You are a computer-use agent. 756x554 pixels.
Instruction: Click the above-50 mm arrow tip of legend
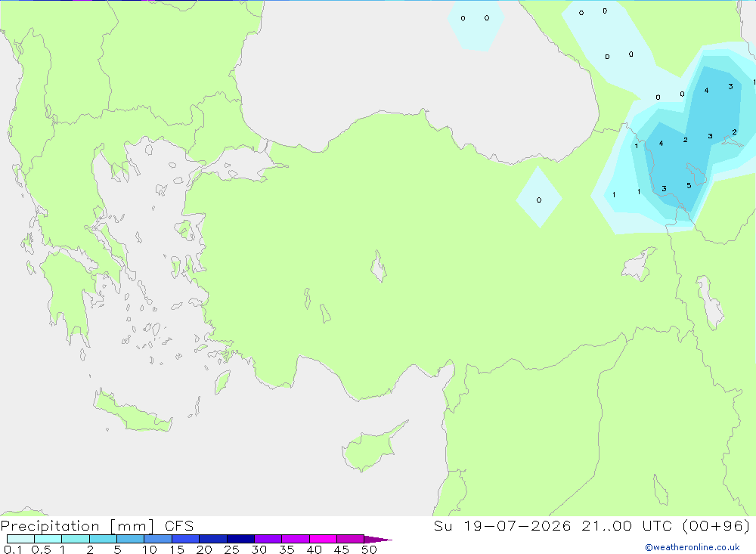pos(378,540)
